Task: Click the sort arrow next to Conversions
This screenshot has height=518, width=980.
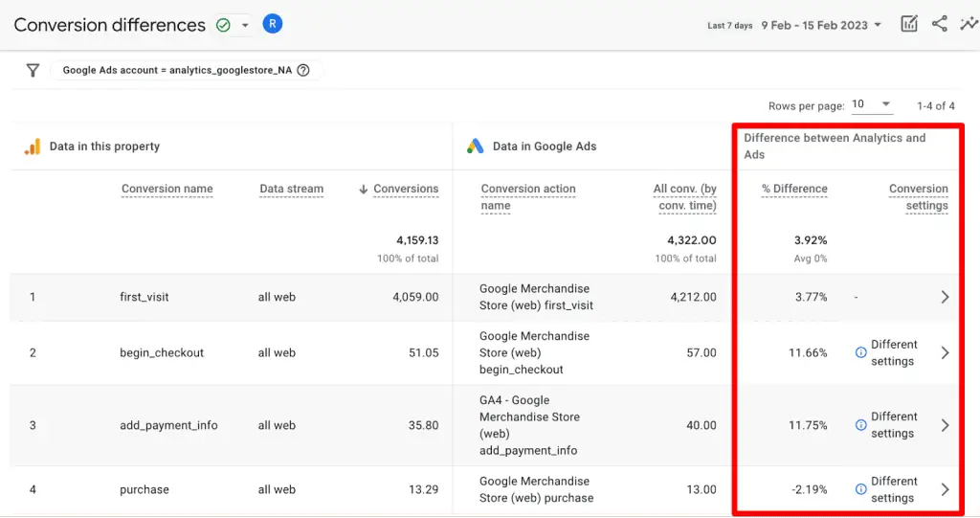Action: coord(363,189)
